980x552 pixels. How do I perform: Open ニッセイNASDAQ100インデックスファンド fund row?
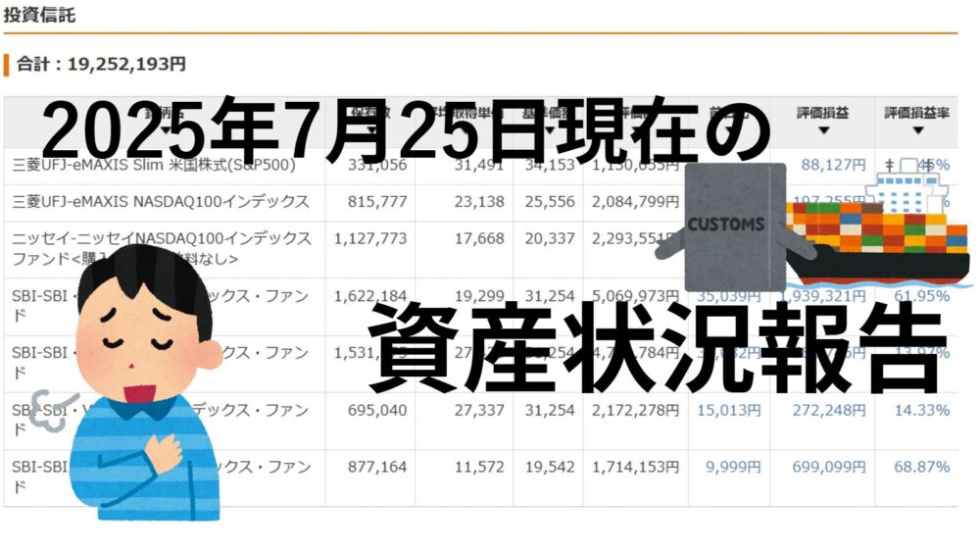point(161,248)
